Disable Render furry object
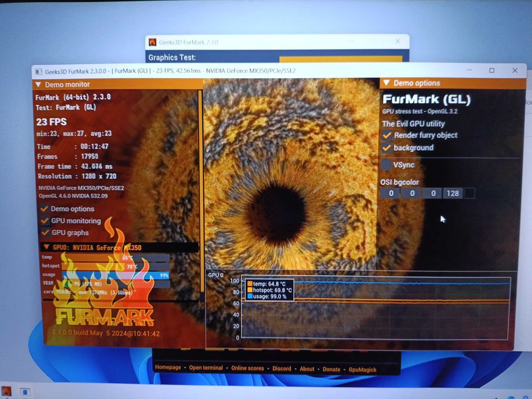This screenshot has width=532, height=399. coord(387,135)
